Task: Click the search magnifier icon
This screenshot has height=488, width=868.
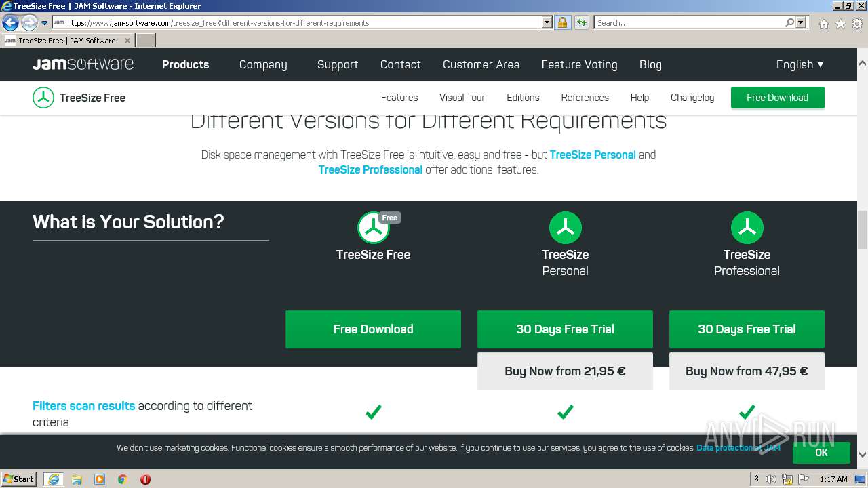Action: pyautogui.click(x=789, y=22)
